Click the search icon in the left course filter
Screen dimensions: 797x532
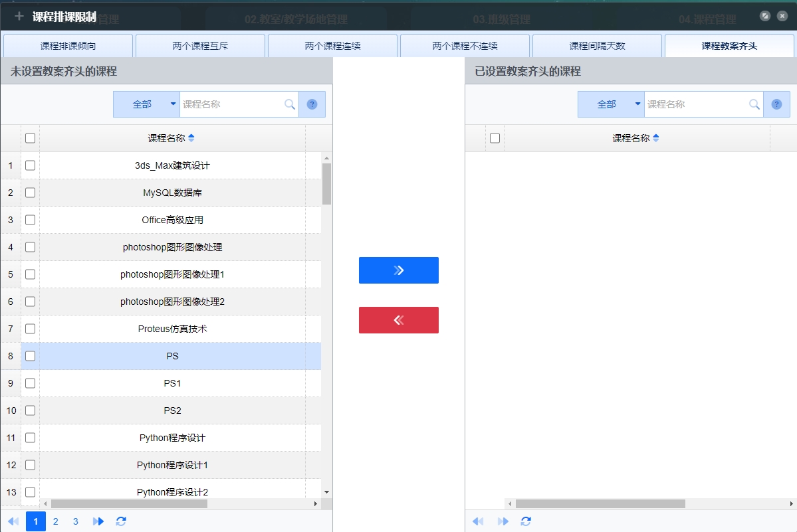tap(290, 104)
